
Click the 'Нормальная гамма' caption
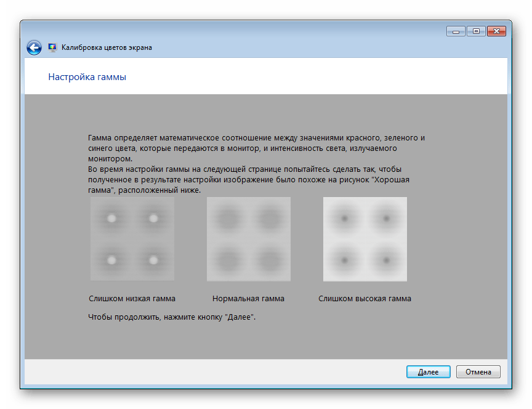click(x=248, y=299)
